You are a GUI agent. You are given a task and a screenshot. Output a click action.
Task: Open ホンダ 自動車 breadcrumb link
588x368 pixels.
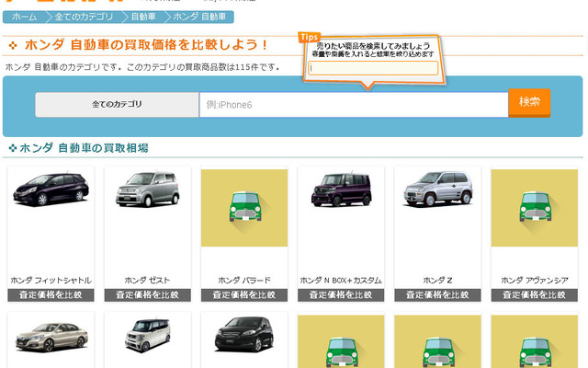(x=199, y=17)
